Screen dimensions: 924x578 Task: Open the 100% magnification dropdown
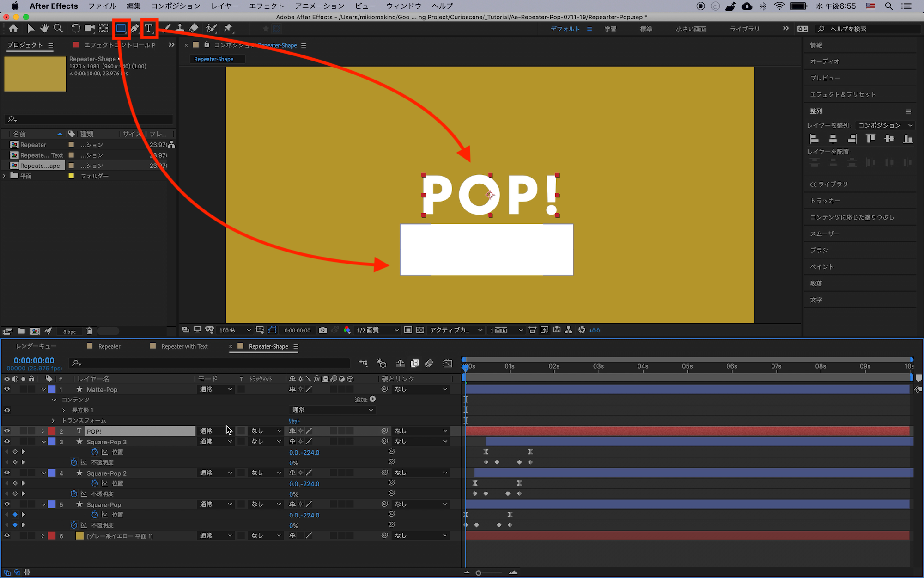tap(235, 330)
